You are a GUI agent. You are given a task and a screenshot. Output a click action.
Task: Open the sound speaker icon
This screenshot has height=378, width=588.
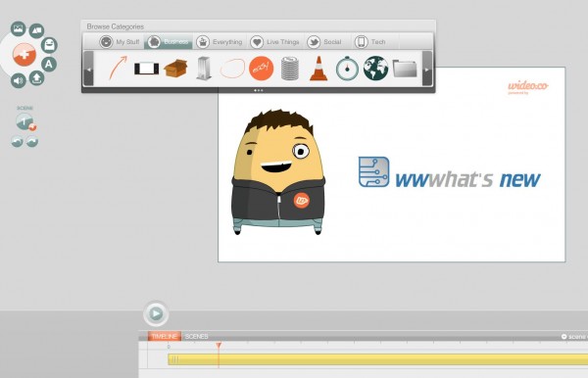(x=19, y=80)
